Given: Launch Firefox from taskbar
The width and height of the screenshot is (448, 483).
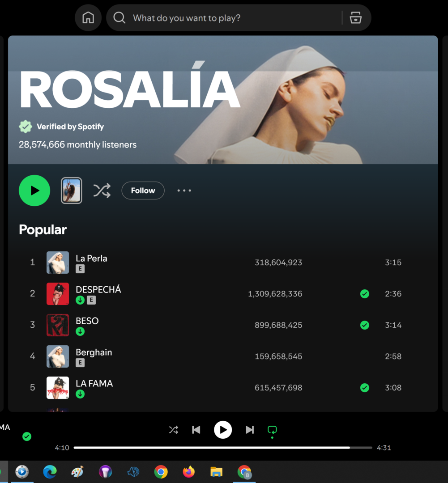Looking at the screenshot, I should coord(189,472).
